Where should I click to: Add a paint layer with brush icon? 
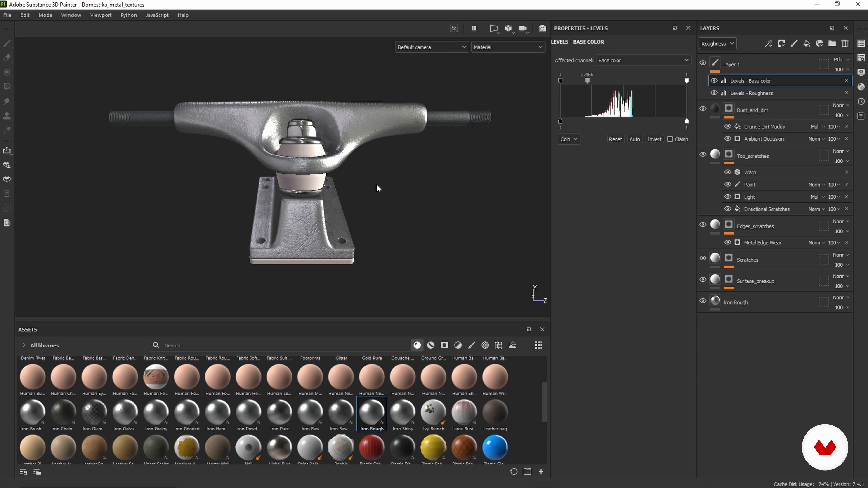pyautogui.click(x=794, y=43)
